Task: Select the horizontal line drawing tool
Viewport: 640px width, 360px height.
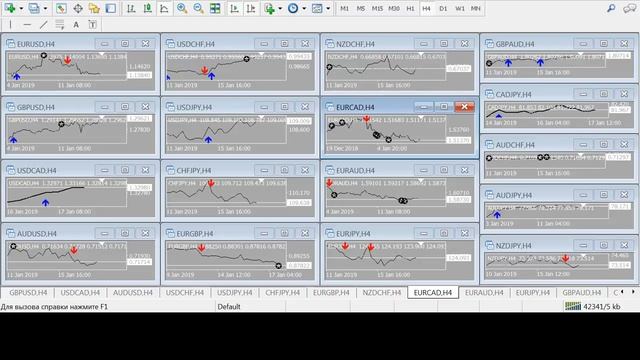Action: [x=27, y=25]
